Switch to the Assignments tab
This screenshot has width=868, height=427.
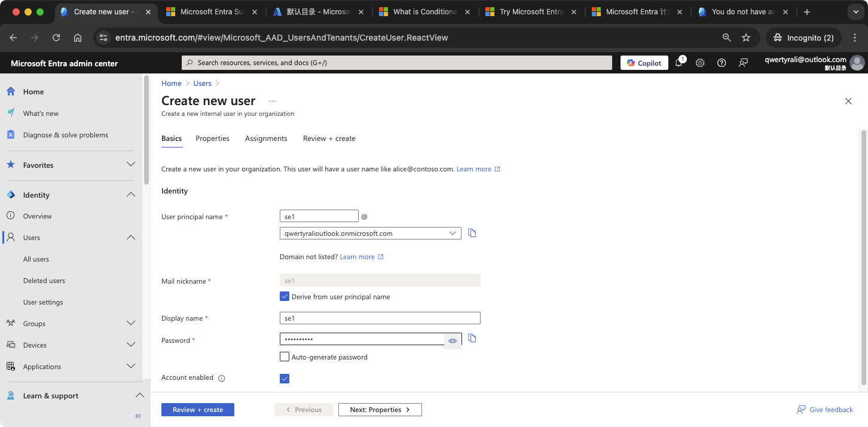tap(266, 139)
